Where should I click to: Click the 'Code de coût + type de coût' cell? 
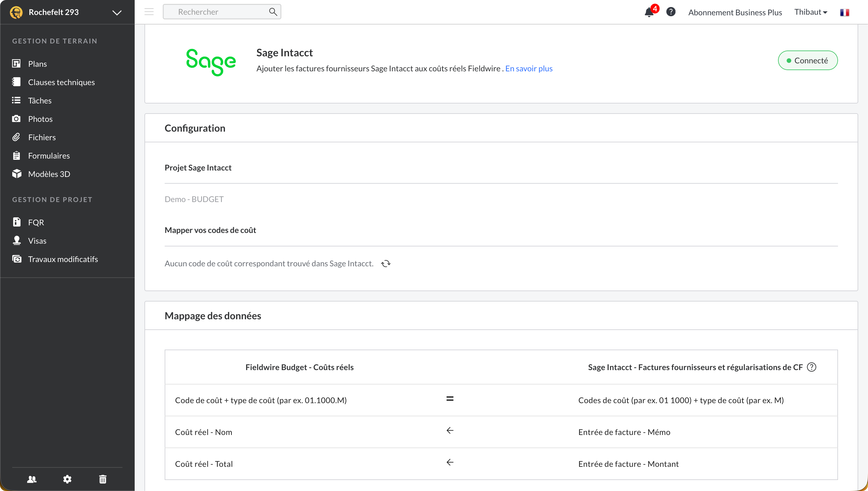pyautogui.click(x=261, y=400)
